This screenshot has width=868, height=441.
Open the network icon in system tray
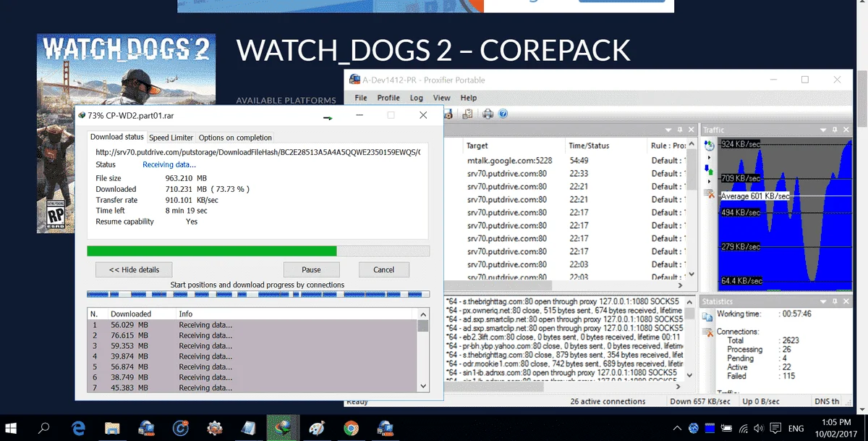(742, 428)
